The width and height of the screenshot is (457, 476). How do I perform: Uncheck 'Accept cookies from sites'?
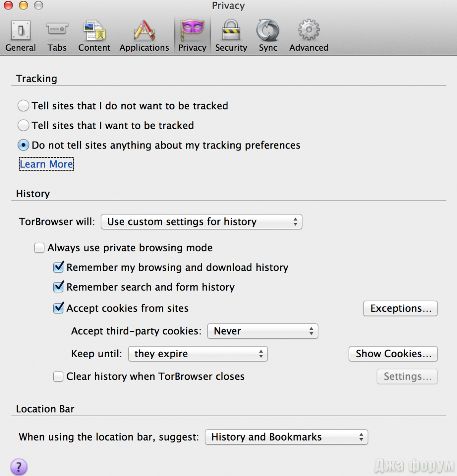point(59,308)
